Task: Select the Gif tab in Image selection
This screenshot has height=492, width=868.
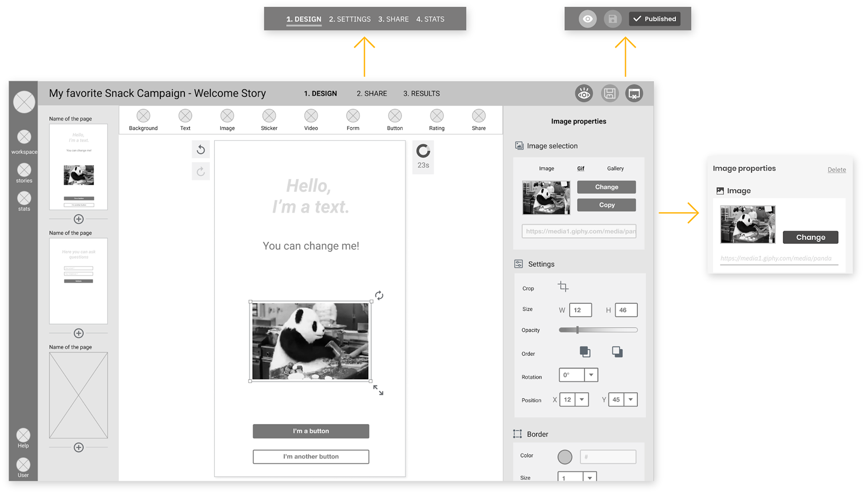Action: click(x=581, y=169)
